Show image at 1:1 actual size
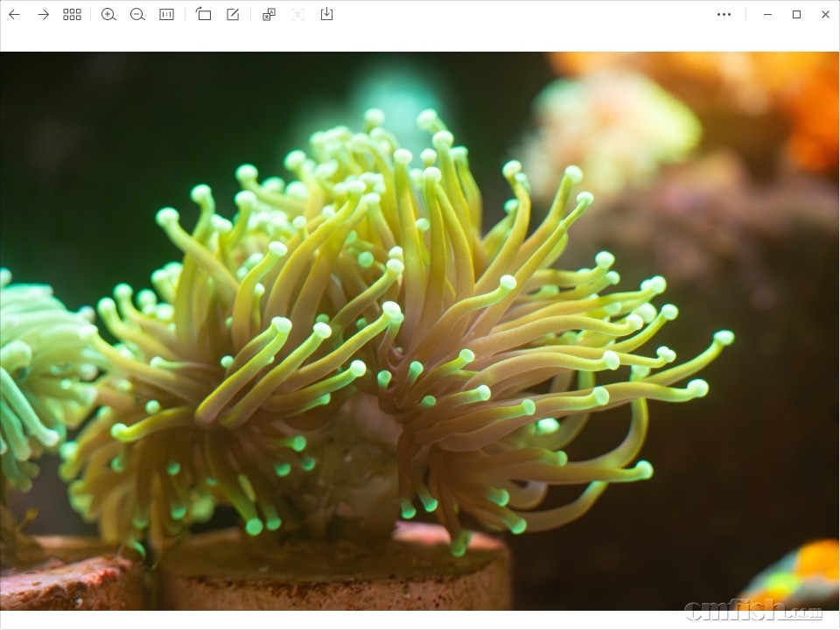Screen dimensions: 840x630 [166, 14]
